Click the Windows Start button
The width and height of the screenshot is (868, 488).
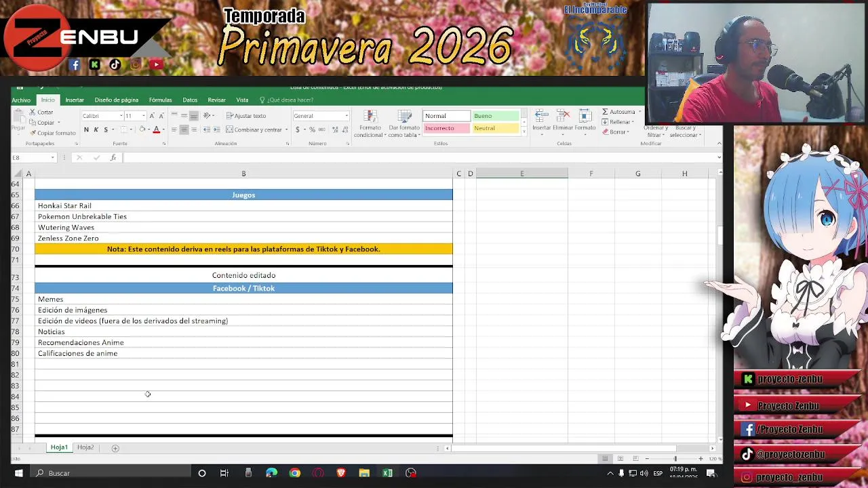click(x=19, y=473)
